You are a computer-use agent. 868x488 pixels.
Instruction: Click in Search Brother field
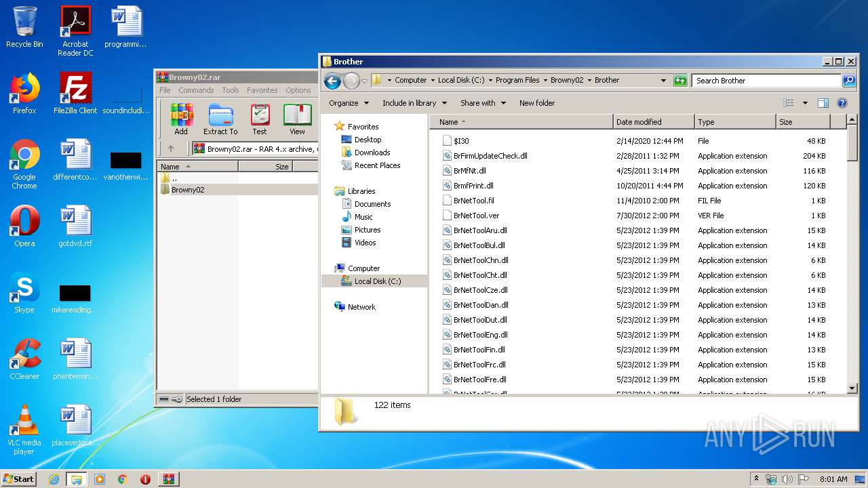[766, 81]
